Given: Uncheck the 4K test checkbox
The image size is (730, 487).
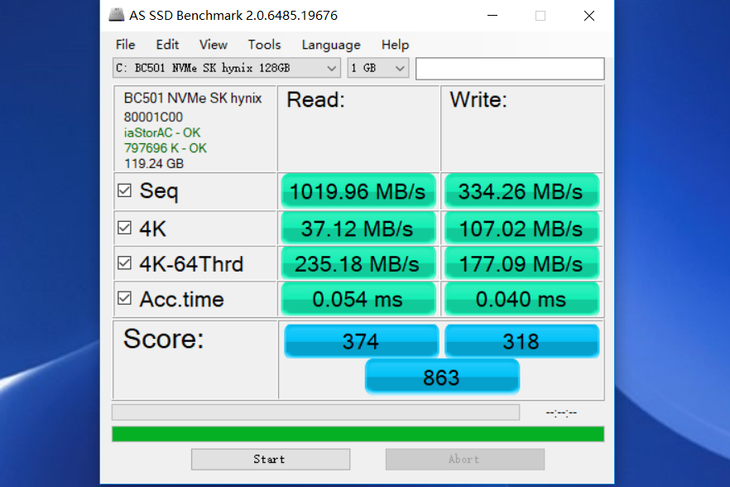Looking at the screenshot, I should click(124, 228).
